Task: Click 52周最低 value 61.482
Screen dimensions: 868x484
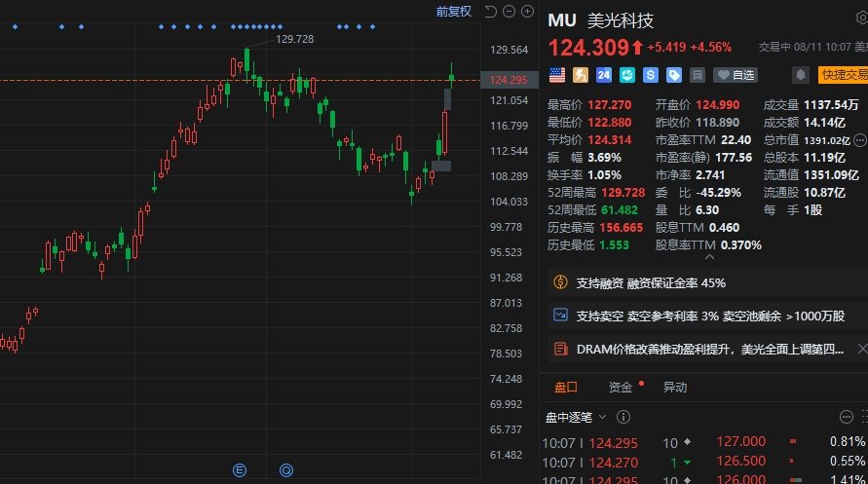Action: 620,210
